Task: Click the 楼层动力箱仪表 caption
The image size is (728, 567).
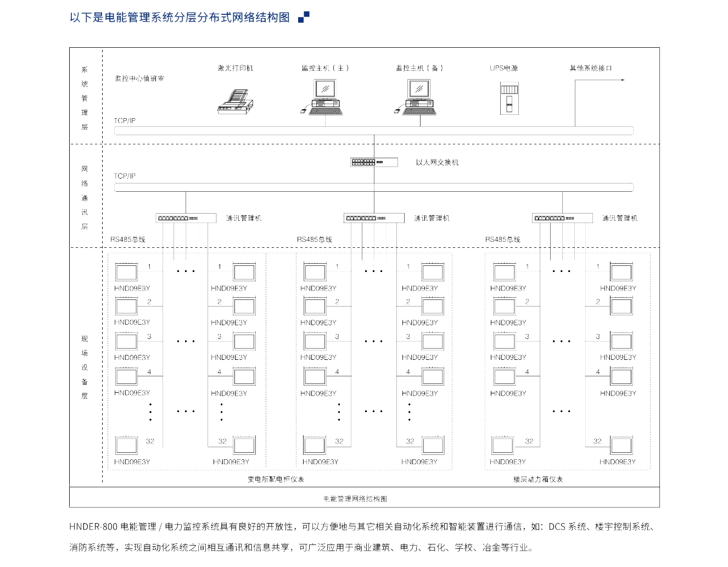Action: pyautogui.click(x=538, y=479)
